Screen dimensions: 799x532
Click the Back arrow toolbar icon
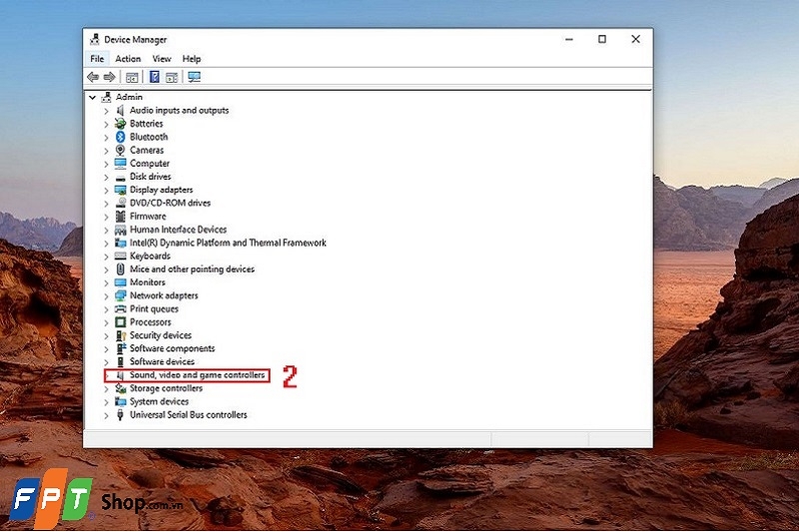pyautogui.click(x=93, y=77)
